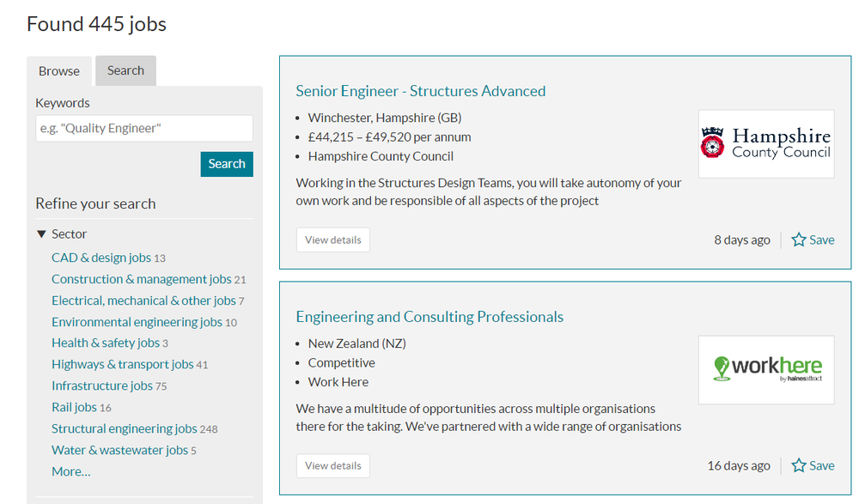Filter by Structural engineering jobs
The image size is (859, 504).
(x=125, y=428)
